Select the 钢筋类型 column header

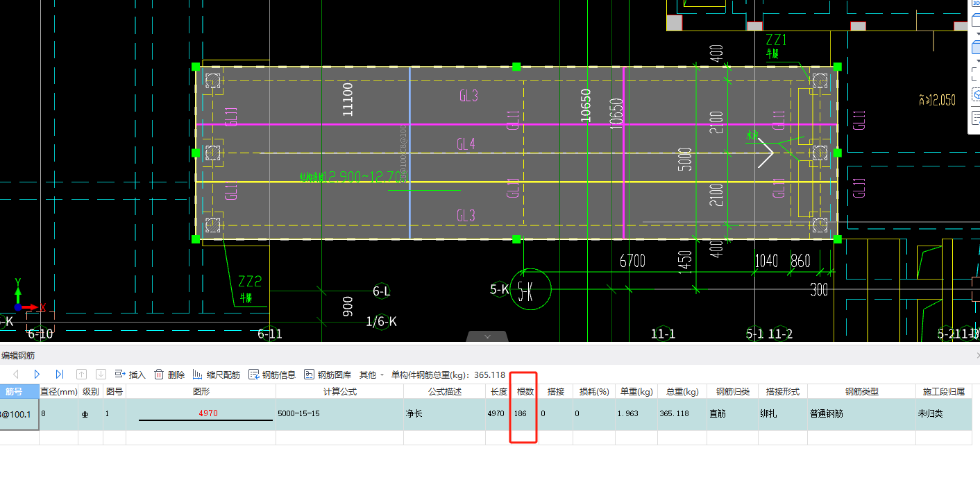click(861, 391)
